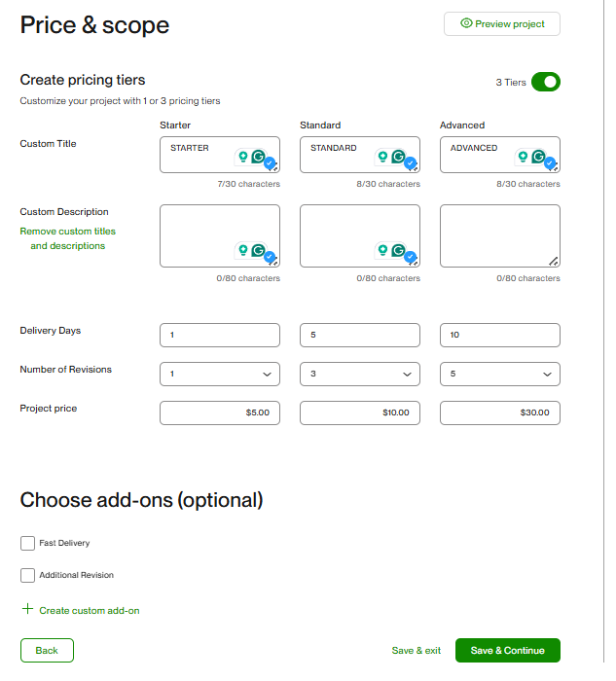Click blue checkmark badge in Starter description box

270,257
